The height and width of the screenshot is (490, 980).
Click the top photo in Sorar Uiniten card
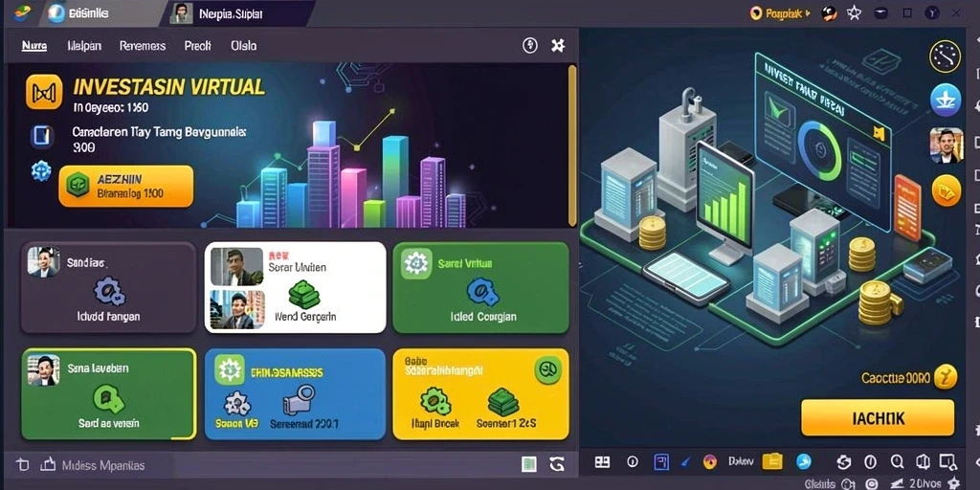click(237, 266)
